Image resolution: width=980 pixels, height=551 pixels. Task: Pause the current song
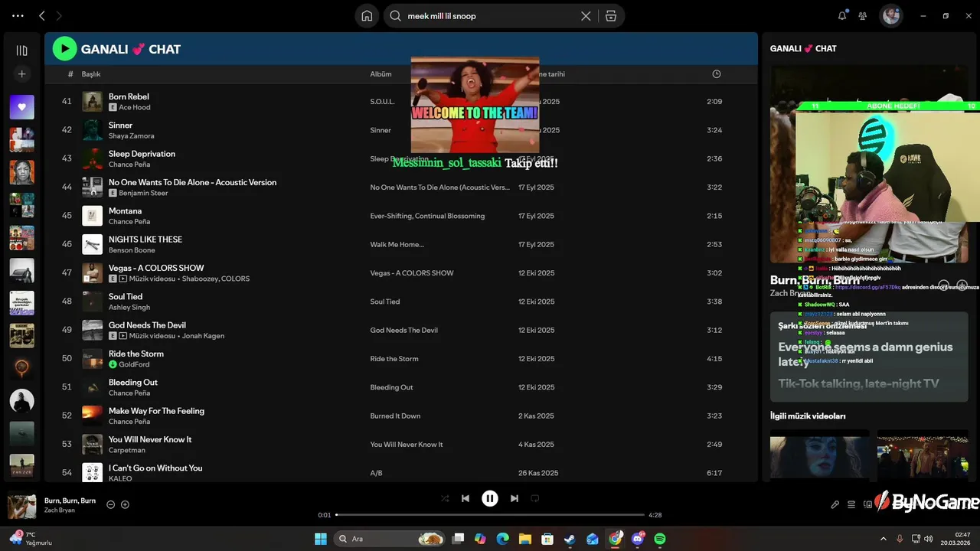click(x=490, y=498)
